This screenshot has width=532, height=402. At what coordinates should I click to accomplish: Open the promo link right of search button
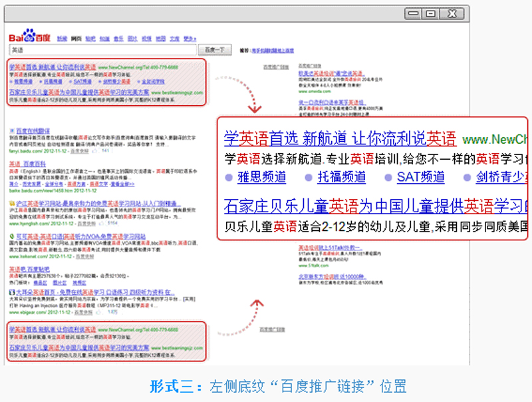pyautogui.click(x=273, y=51)
